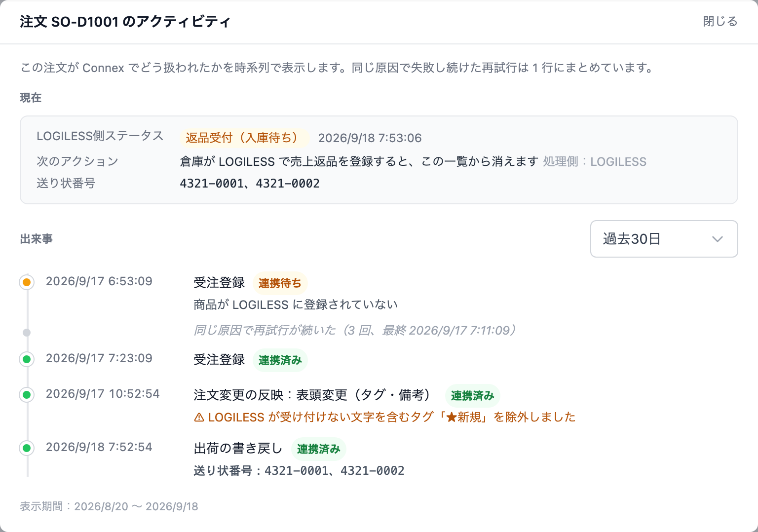Click the dropdown chevron next to 過去30日
The width and height of the screenshot is (758, 532).
pyautogui.click(x=717, y=239)
